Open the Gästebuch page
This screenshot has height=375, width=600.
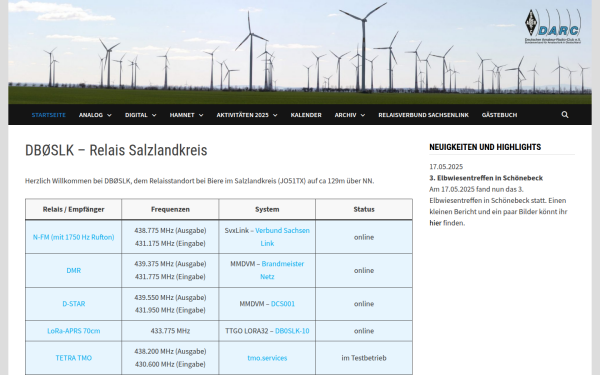[499, 115]
